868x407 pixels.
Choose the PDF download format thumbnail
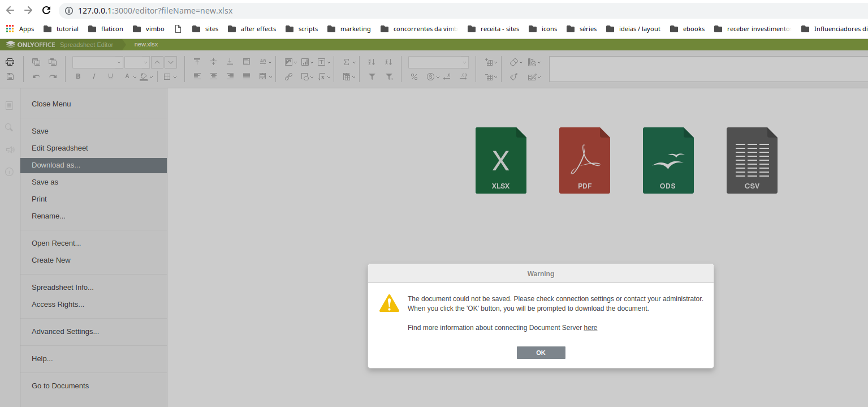pyautogui.click(x=584, y=160)
